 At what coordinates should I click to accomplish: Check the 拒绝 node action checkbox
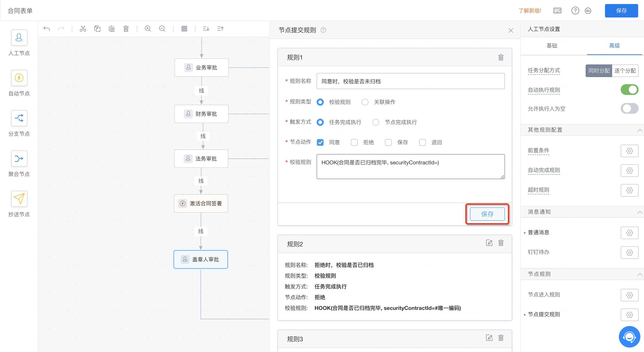click(354, 142)
